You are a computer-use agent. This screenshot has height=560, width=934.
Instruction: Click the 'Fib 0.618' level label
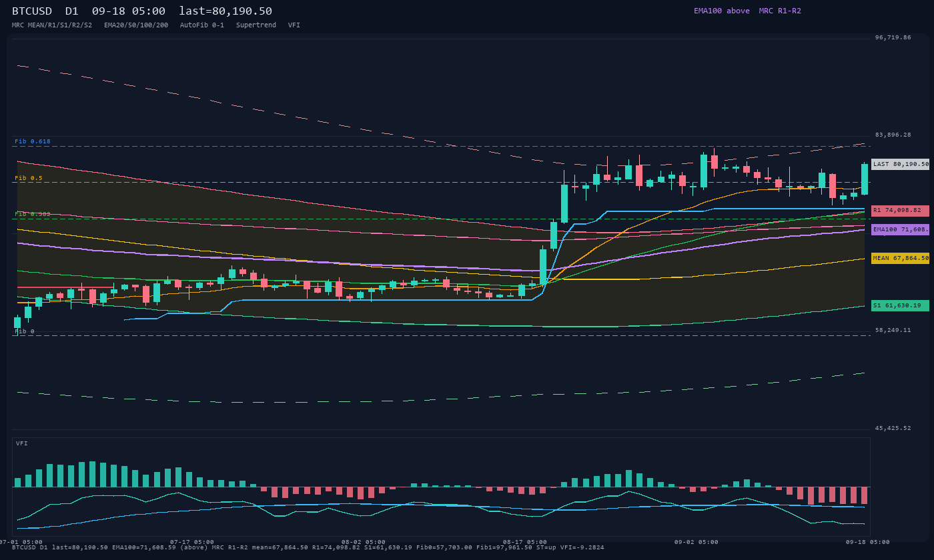(x=33, y=141)
